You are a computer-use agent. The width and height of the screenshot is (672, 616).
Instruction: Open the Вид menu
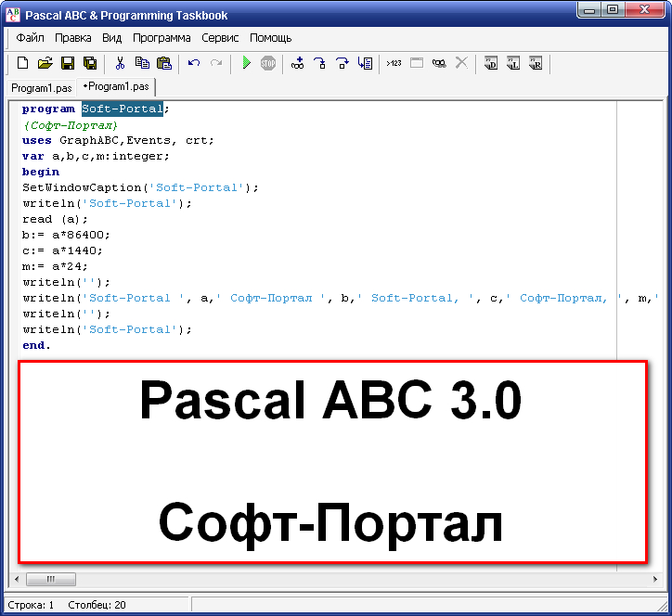(112, 38)
